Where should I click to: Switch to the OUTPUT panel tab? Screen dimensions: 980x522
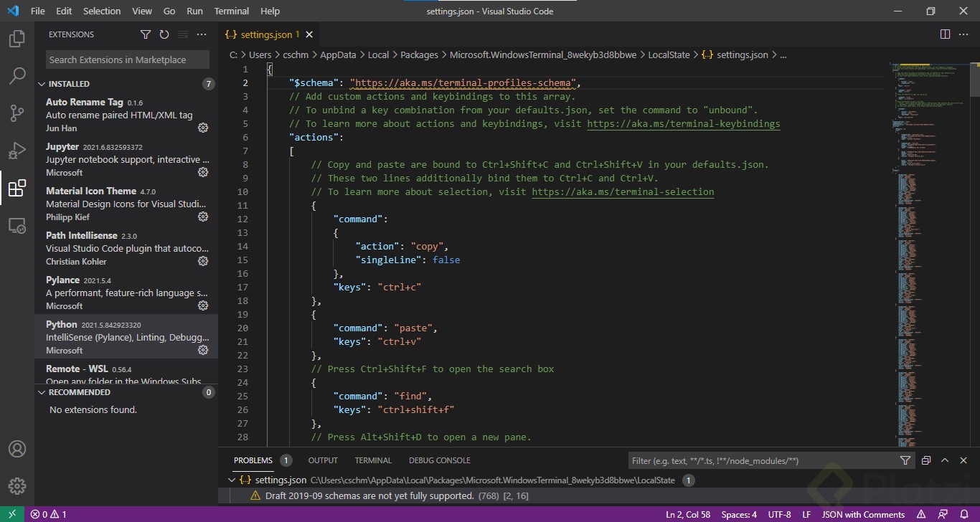[323, 460]
